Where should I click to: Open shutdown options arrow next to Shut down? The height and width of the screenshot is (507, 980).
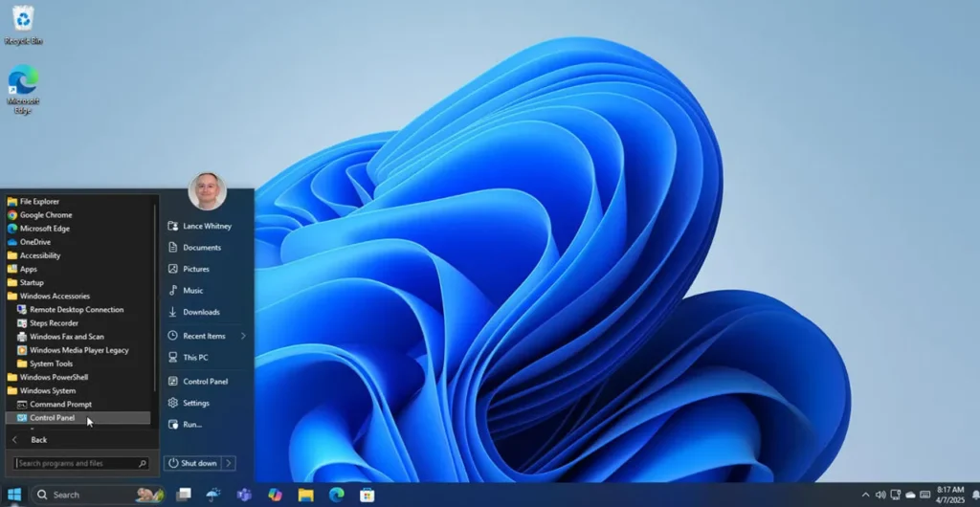click(x=229, y=463)
